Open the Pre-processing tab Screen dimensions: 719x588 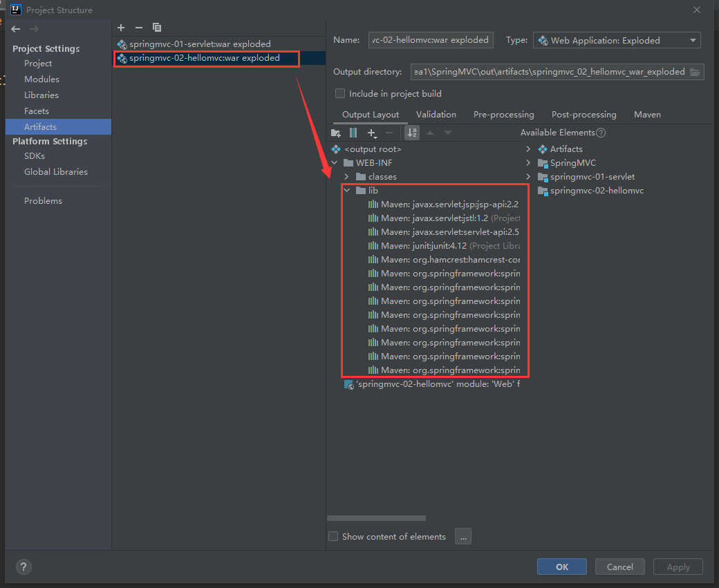click(503, 115)
